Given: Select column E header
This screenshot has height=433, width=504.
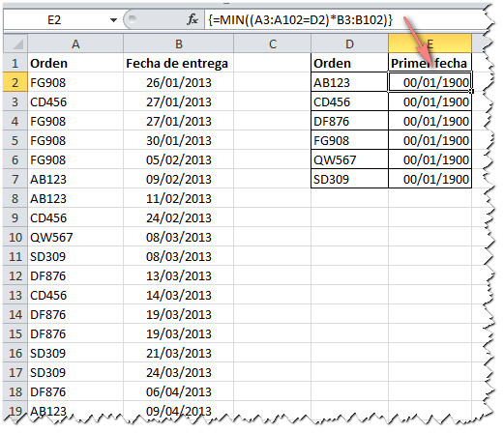Looking at the screenshot, I should 430,43.
